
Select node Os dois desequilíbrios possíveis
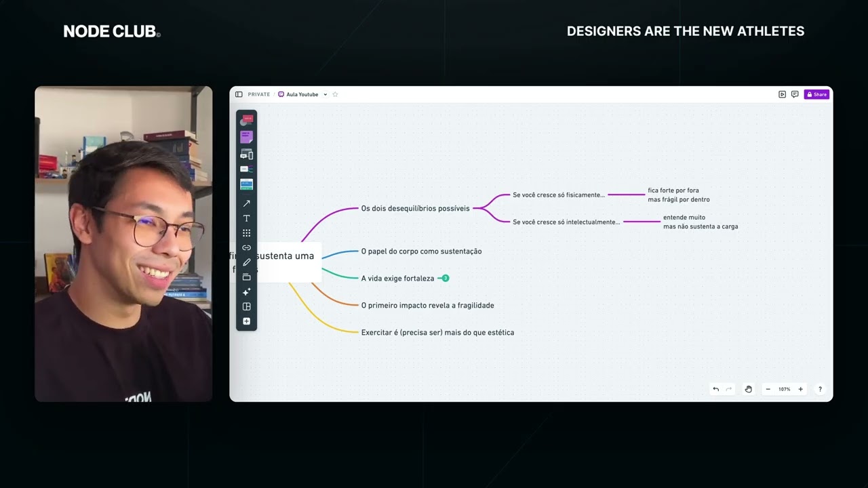click(415, 209)
